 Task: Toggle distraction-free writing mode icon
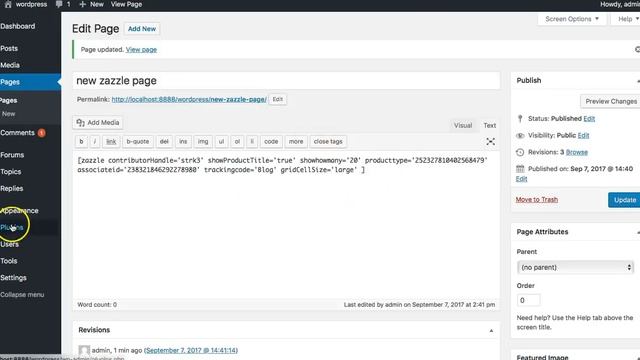coord(491,142)
